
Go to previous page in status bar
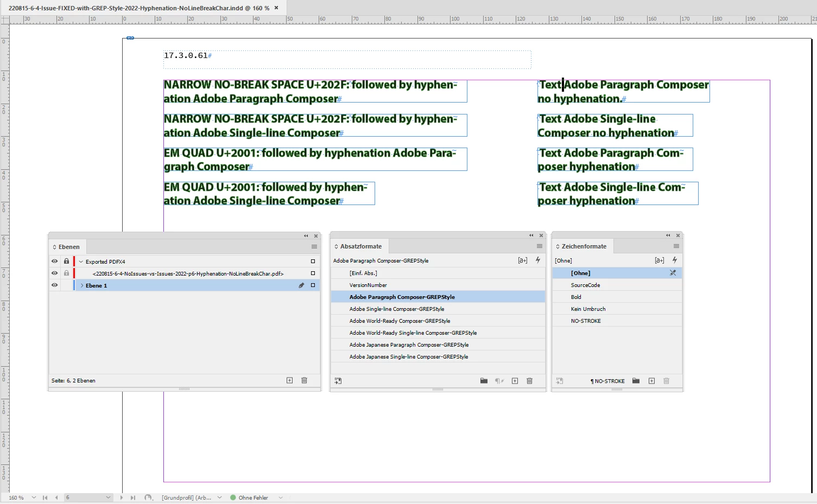pos(56,497)
